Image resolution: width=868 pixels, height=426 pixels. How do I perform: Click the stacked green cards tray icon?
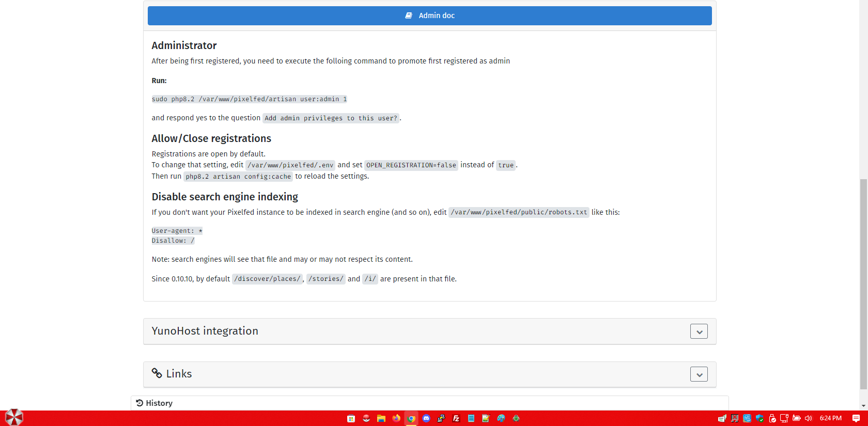tap(722, 418)
